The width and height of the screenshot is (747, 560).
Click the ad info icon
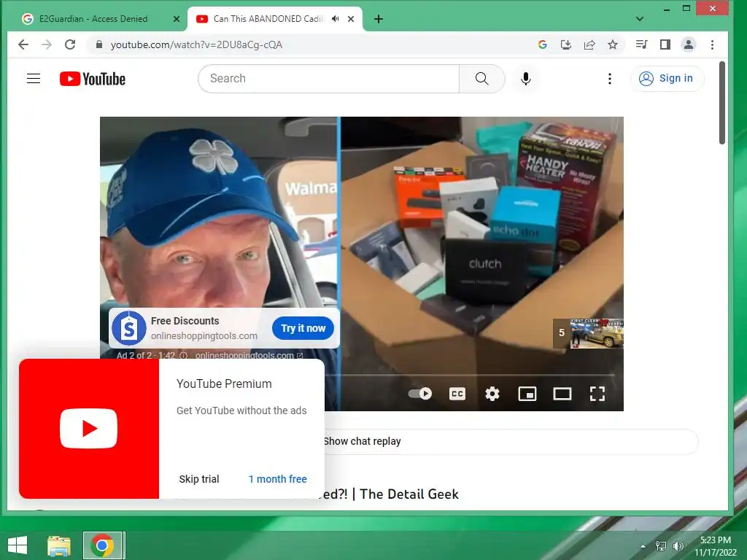[183, 356]
